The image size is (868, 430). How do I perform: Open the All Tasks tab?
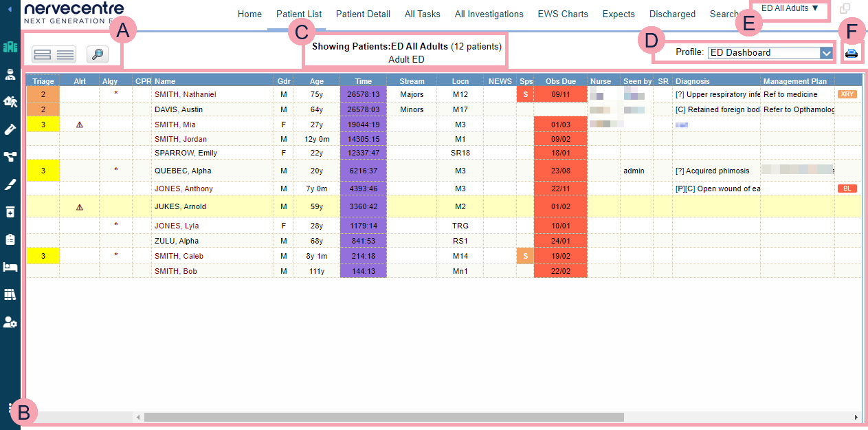click(x=422, y=14)
